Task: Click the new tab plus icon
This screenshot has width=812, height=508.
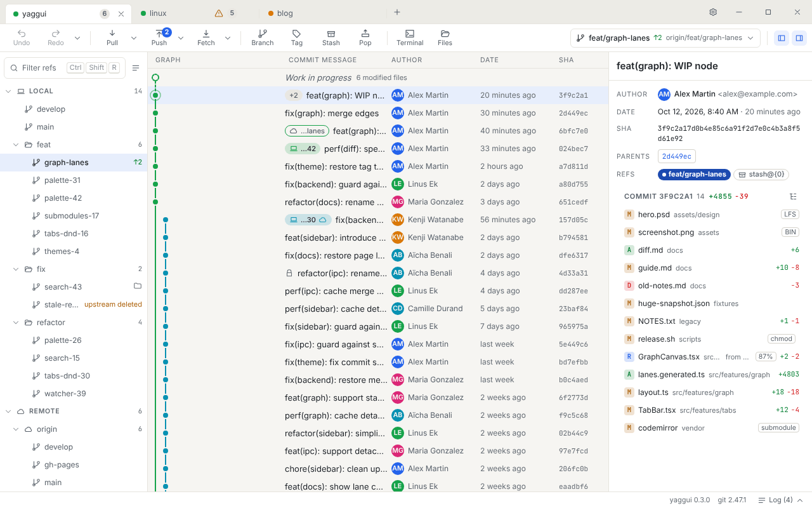Action: (x=397, y=12)
